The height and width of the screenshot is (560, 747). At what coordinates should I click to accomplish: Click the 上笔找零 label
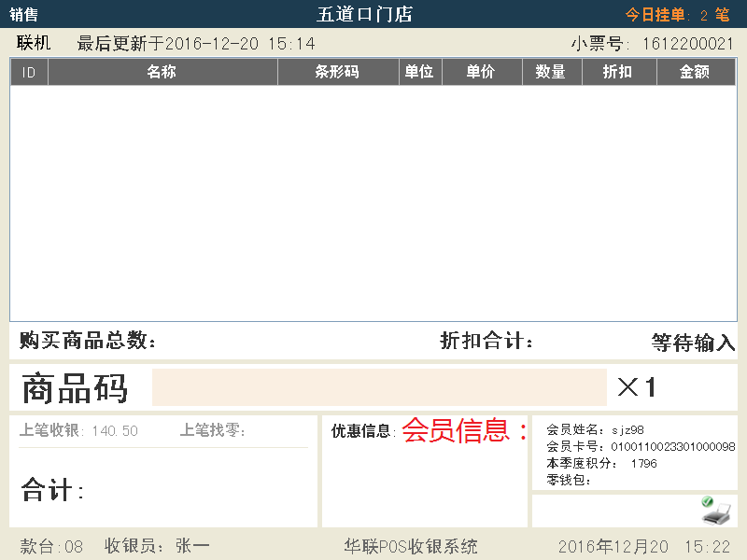212,430
